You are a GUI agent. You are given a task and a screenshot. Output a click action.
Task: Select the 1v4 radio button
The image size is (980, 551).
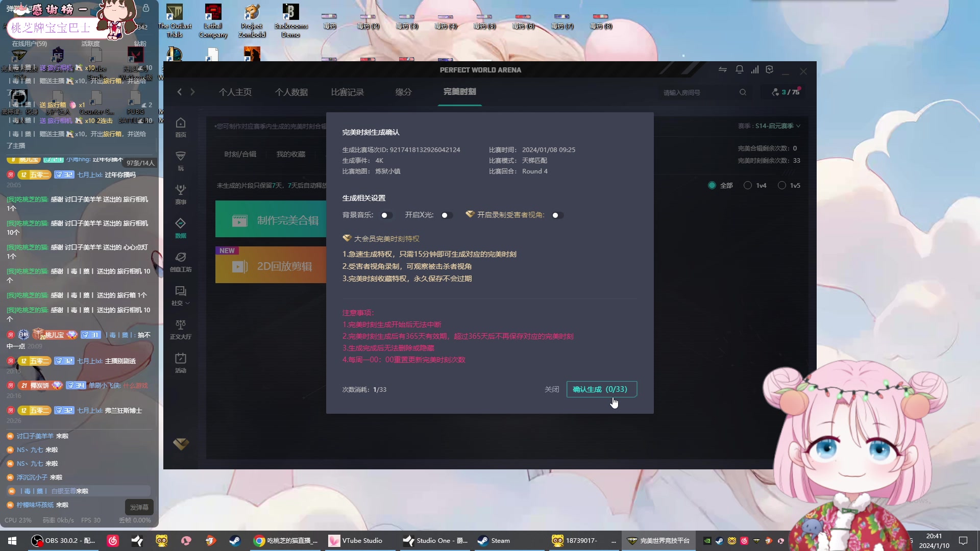pos(748,185)
